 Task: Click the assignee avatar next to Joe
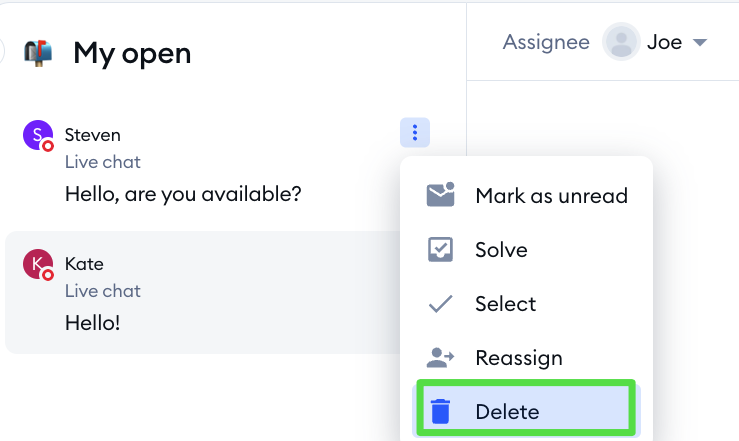point(621,42)
